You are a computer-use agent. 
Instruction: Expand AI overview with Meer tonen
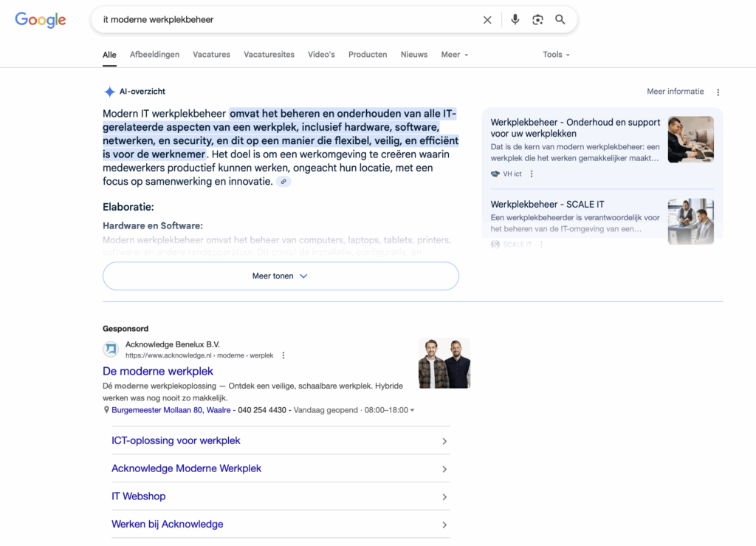[x=281, y=276]
